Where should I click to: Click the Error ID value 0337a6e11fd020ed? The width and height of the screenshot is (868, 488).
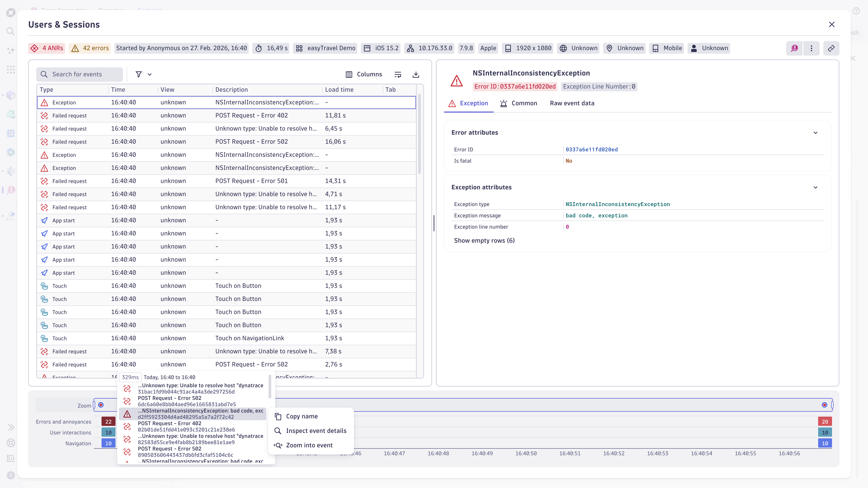click(x=592, y=149)
